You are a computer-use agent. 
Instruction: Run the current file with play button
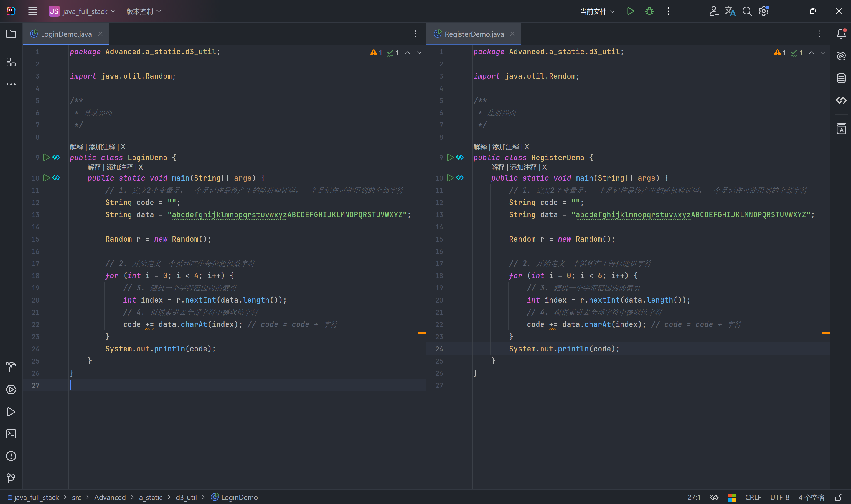[631, 11]
